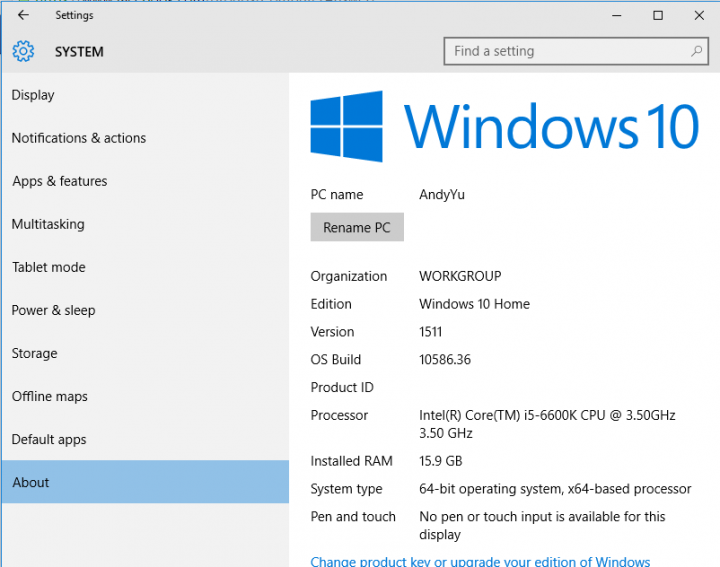This screenshot has height=567, width=720.
Task: Open the Storage settings page
Action: (145, 353)
